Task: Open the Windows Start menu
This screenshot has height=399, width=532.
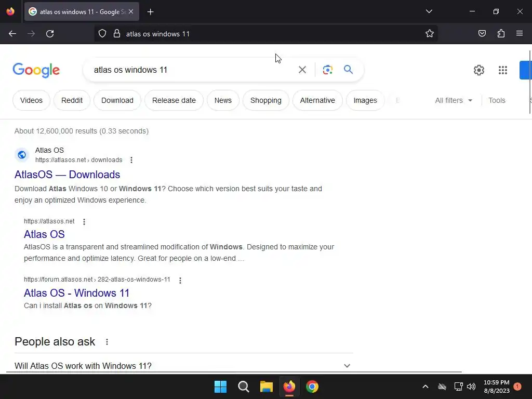Action: [x=220, y=387]
